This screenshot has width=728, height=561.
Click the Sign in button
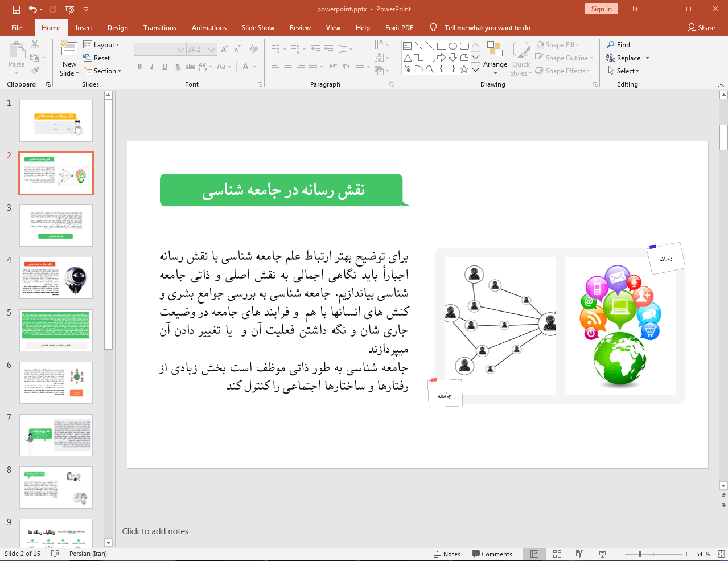tap(601, 9)
